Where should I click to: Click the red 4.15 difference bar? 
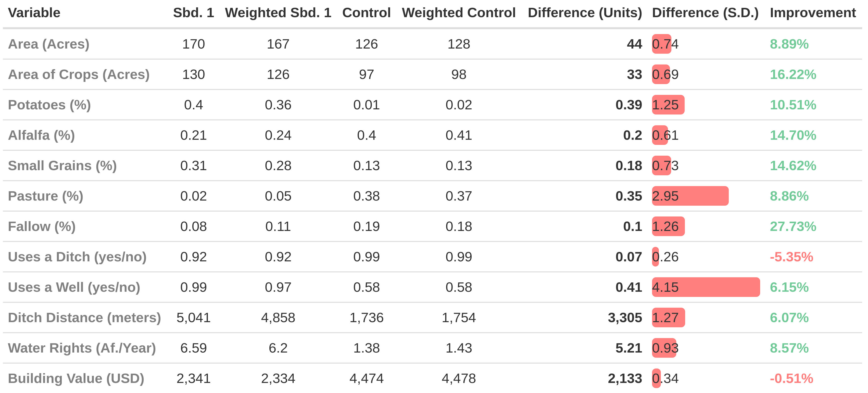point(705,287)
